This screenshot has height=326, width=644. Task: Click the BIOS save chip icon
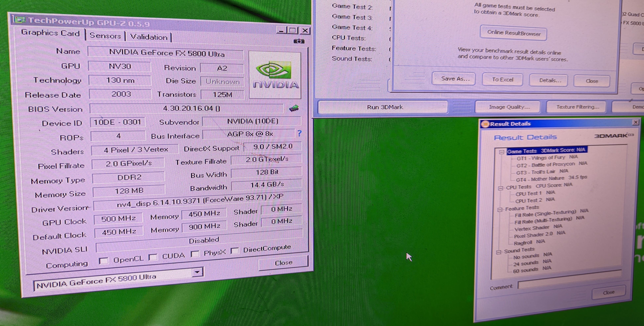click(x=294, y=108)
